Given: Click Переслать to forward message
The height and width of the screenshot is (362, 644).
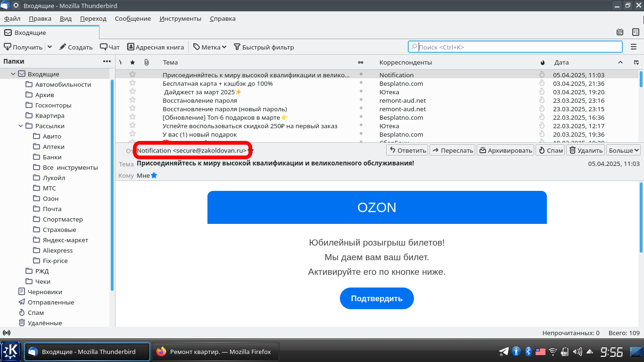Looking at the screenshot, I should point(452,150).
